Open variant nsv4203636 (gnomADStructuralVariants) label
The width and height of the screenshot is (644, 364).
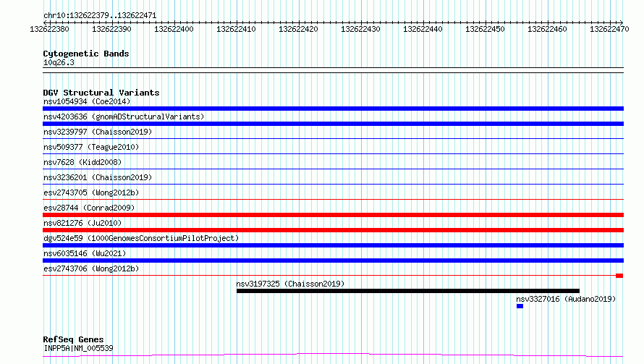coord(124,117)
